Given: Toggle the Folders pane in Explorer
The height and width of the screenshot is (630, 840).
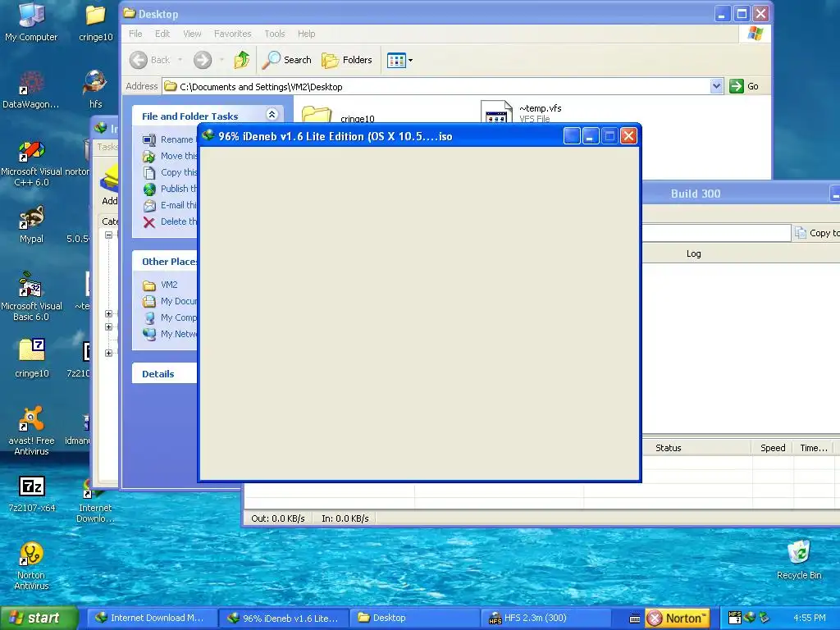Looking at the screenshot, I should pyautogui.click(x=347, y=60).
